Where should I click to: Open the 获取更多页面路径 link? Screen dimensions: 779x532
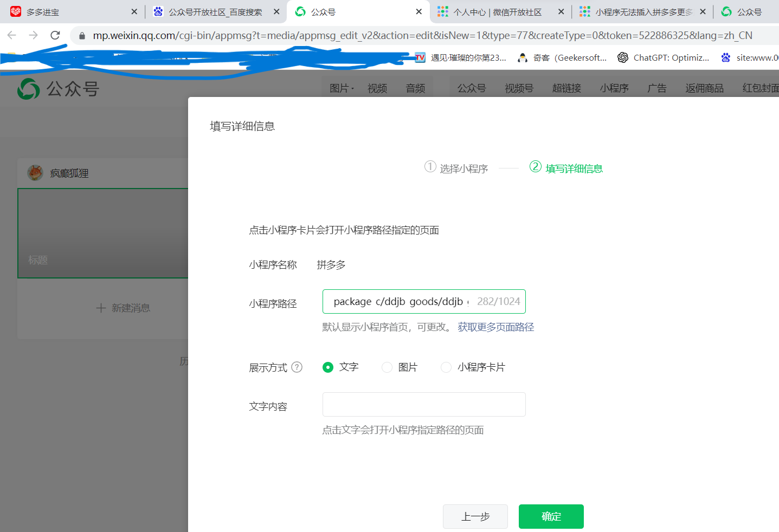pyautogui.click(x=496, y=327)
